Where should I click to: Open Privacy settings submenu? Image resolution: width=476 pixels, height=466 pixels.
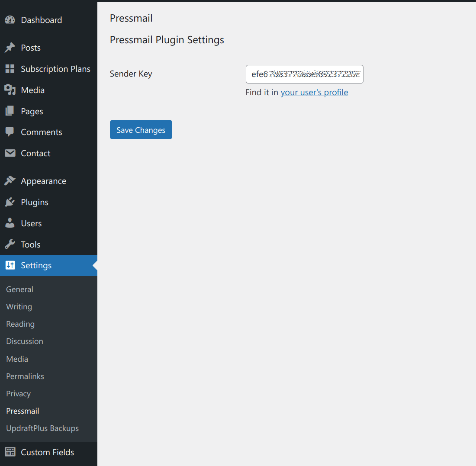tap(19, 394)
